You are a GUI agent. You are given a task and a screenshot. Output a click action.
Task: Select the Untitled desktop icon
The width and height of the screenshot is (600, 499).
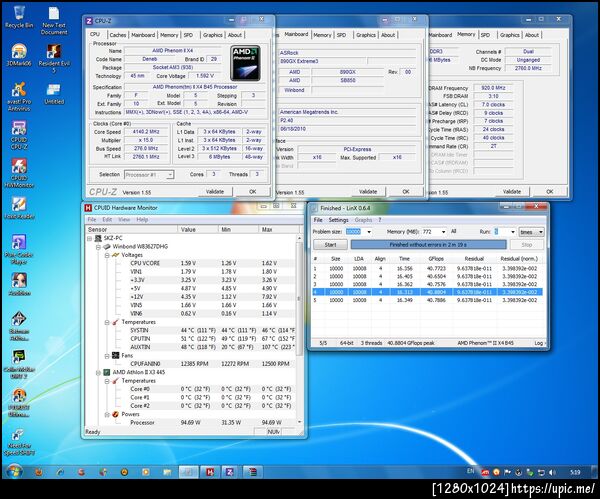coord(54,94)
